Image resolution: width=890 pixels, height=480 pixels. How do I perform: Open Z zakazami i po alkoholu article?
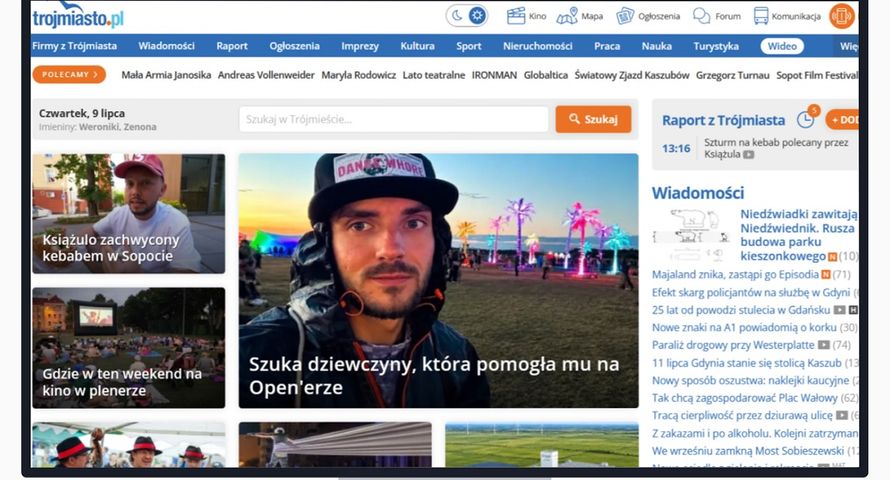pos(755,433)
